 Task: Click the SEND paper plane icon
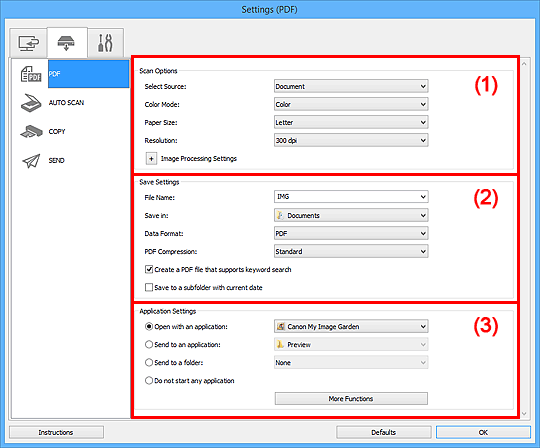pos(31,160)
